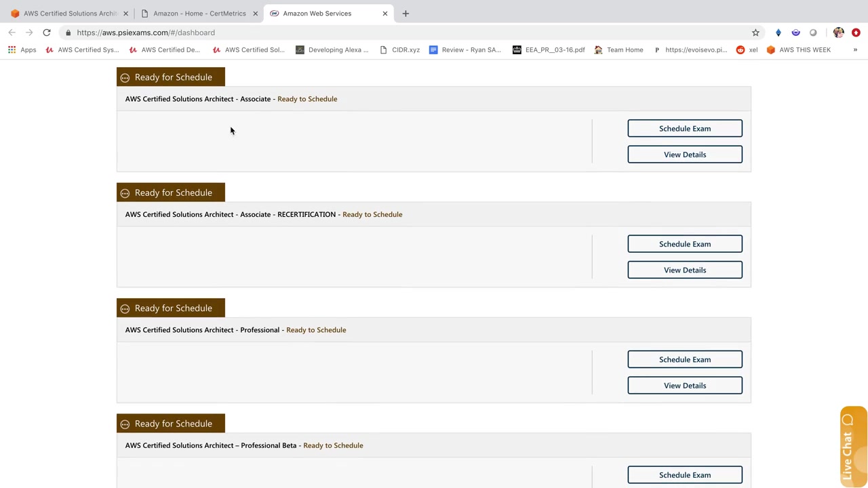Open the xel Reddit bookmark
The width and height of the screenshot is (868, 488).
point(747,49)
